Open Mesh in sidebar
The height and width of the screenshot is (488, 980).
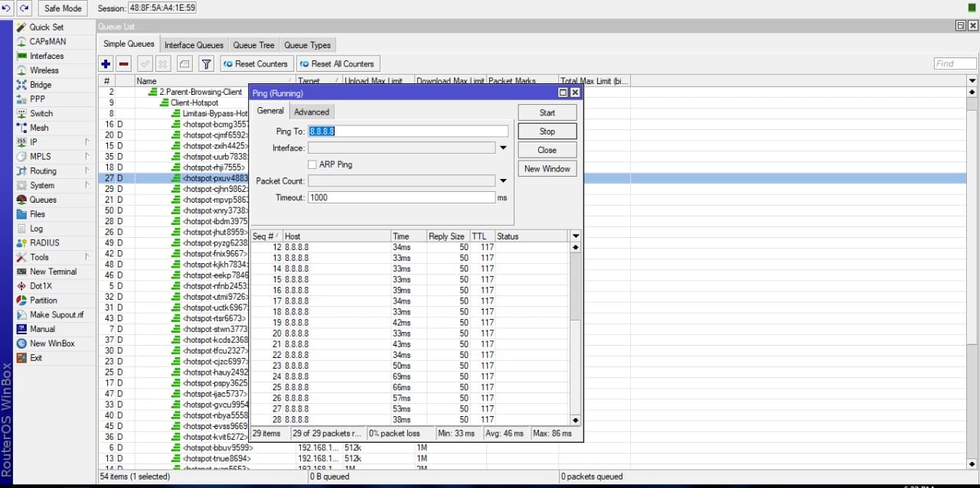click(x=39, y=128)
